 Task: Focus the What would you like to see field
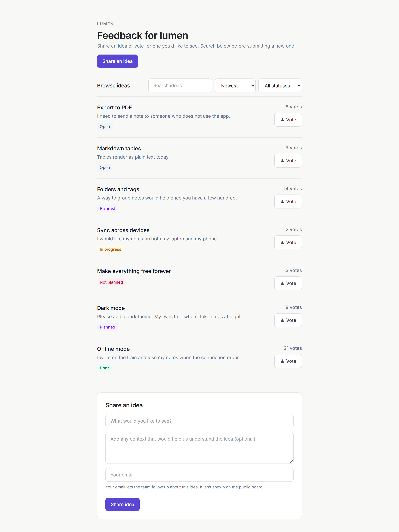(199, 421)
